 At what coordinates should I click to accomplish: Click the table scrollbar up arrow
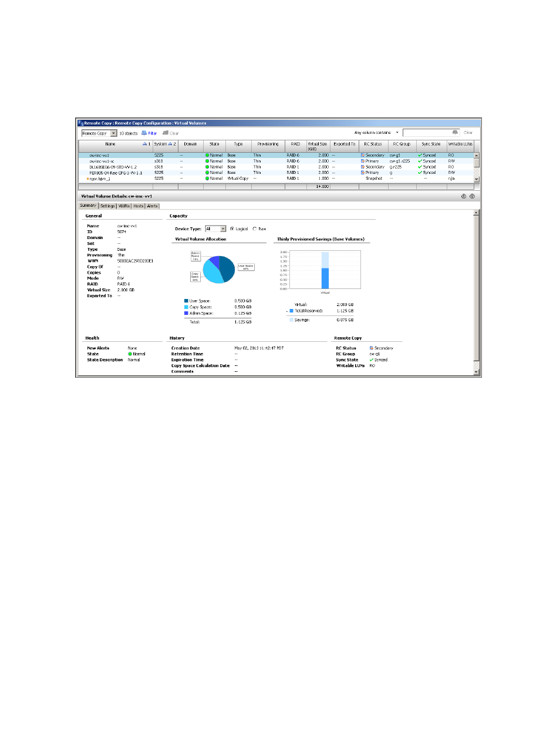click(477, 155)
